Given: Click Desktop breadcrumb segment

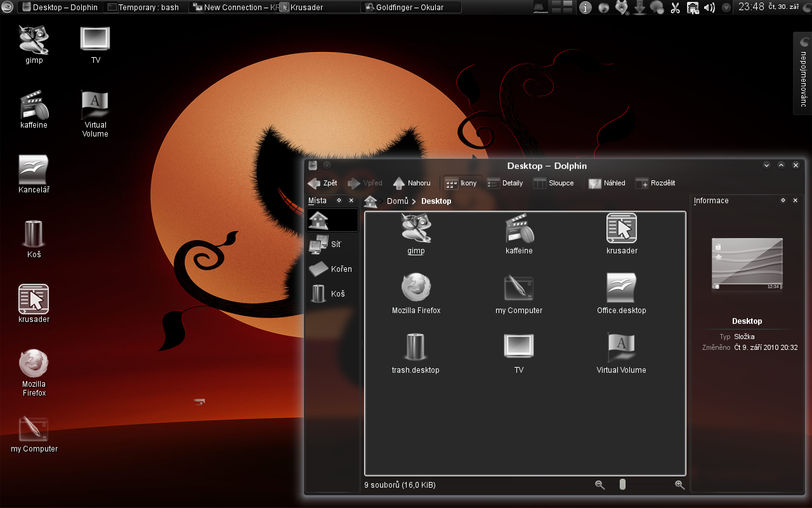Looking at the screenshot, I should coord(436,201).
